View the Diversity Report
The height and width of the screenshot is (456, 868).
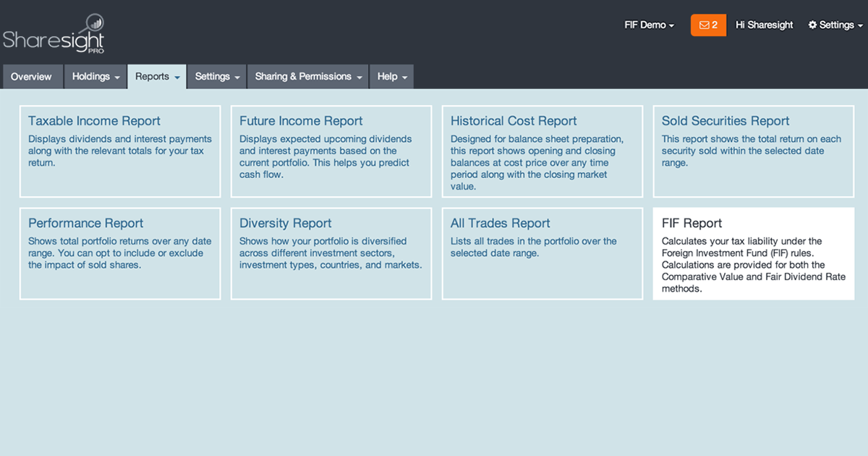pos(331,253)
